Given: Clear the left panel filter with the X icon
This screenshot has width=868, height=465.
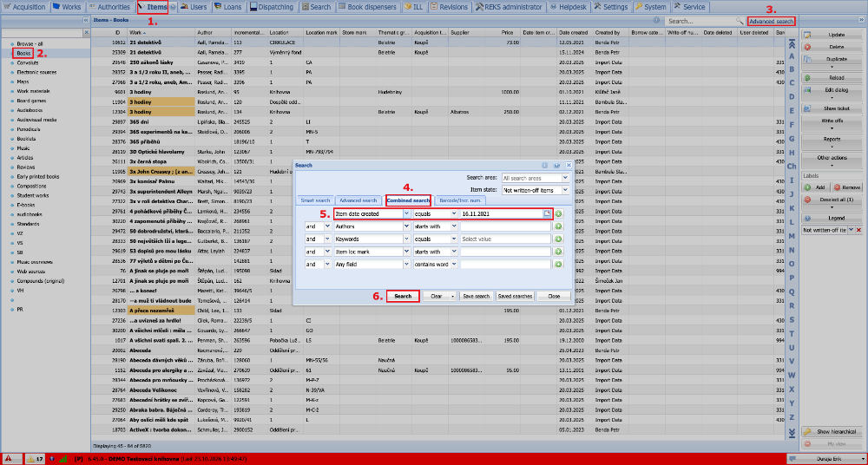Looking at the screenshot, I should [86, 33].
